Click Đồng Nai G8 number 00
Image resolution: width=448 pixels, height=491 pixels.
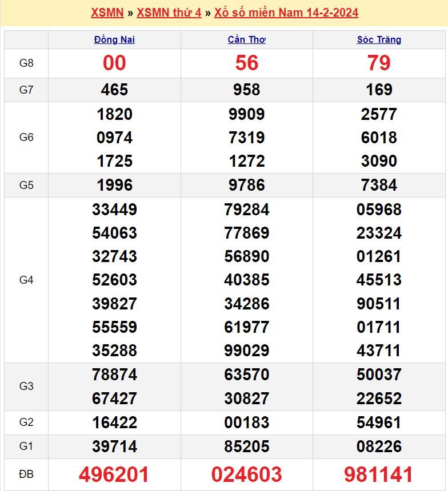pyautogui.click(x=114, y=63)
